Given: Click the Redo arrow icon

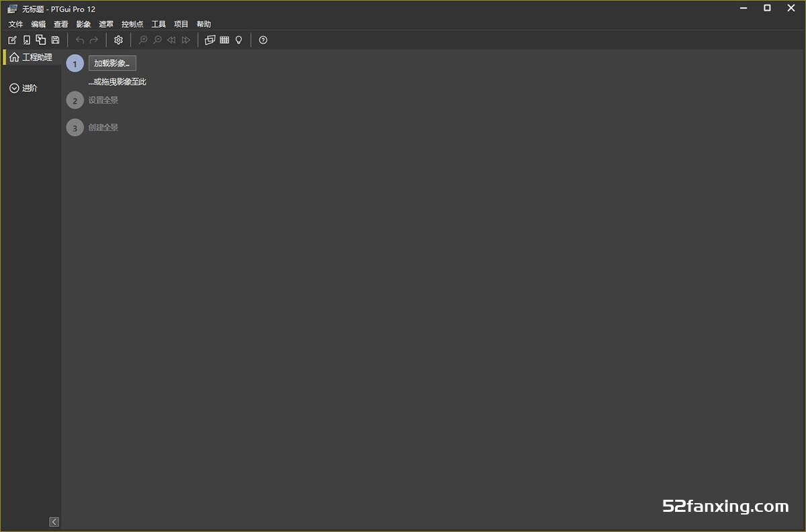Looking at the screenshot, I should tap(94, 40).
